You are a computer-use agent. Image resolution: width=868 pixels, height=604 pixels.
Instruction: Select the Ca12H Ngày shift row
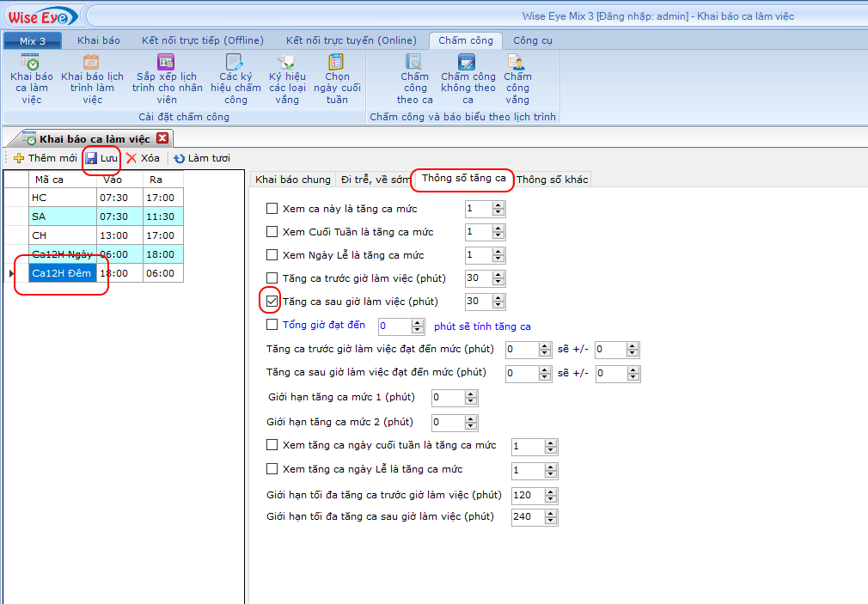[62, 254]
